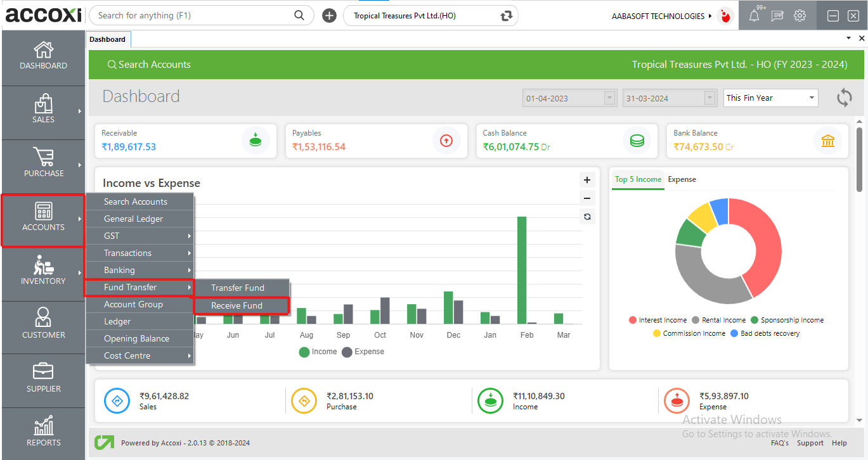868x460 pixels.
Task: Toggle Income series in chart legend
Action: pos(318,352)
